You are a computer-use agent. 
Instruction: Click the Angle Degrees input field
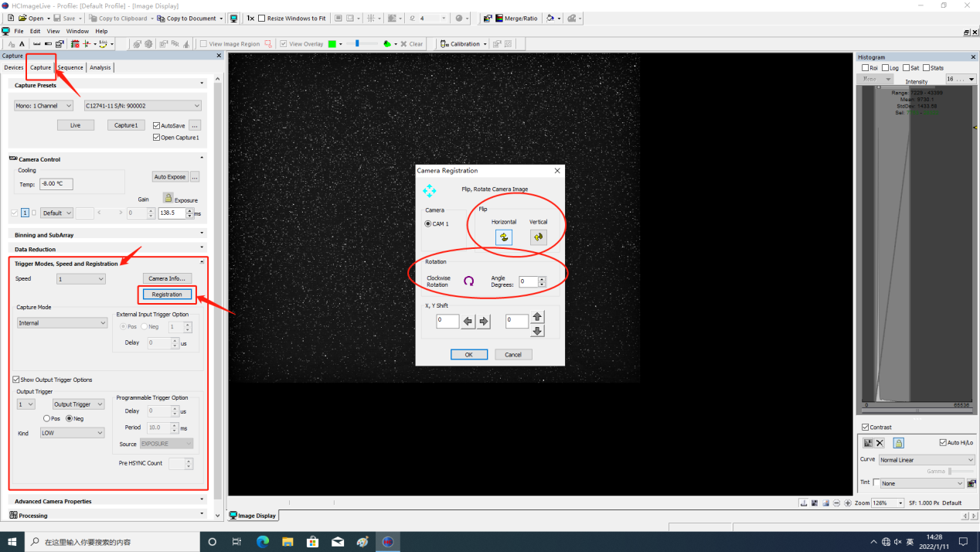pos(528,282)
